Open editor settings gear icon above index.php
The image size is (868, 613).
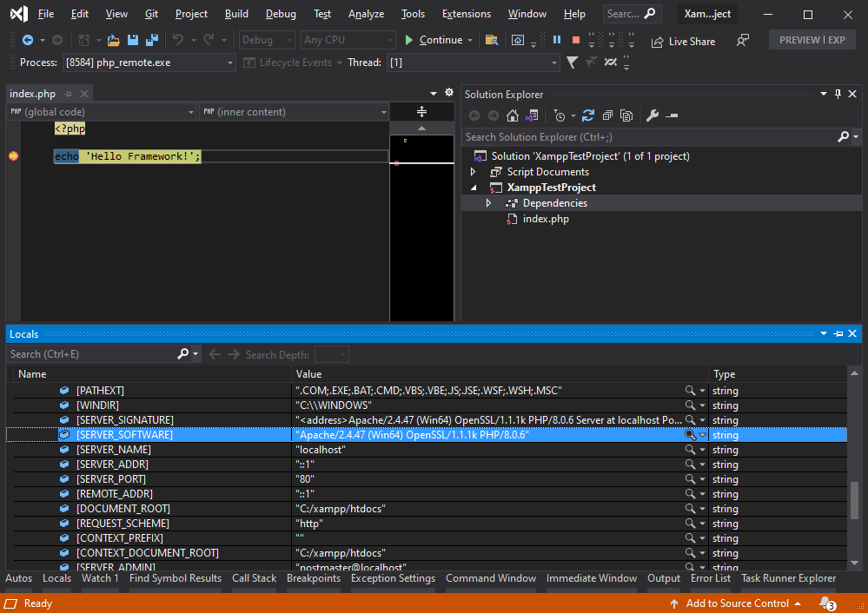tap(449, 92)
